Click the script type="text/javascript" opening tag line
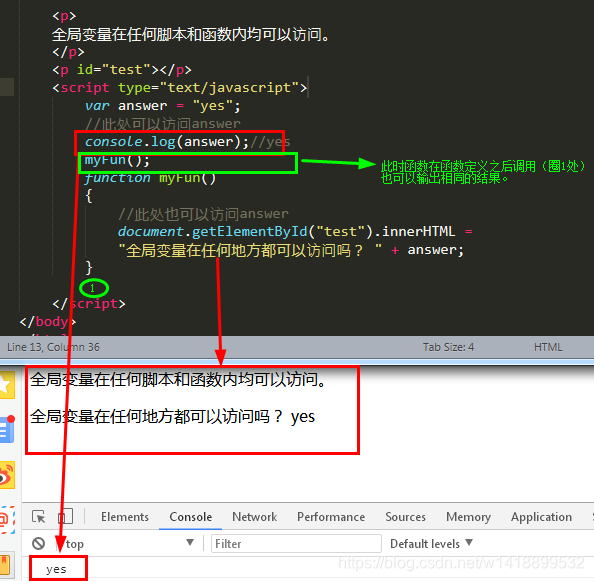This screenshot has width=594, height=581. pyautogui.click(x=180, y=88)
